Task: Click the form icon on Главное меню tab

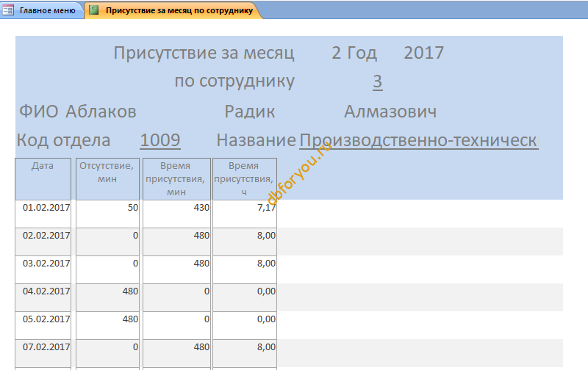Action: (8, 10)
